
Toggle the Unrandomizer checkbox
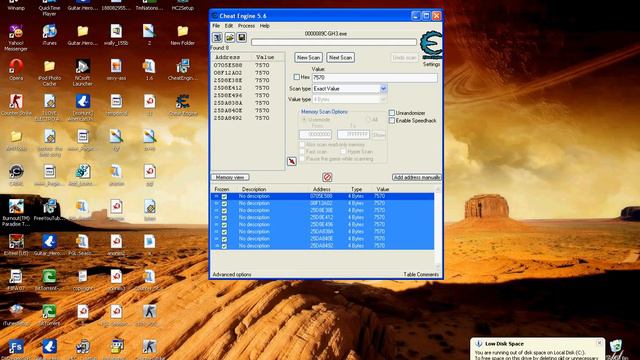click(x=392, y=113)
